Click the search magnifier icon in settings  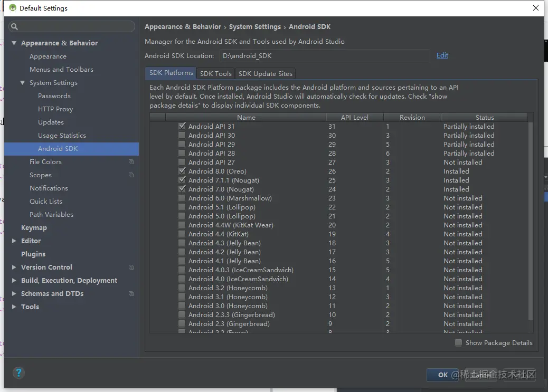14,26
